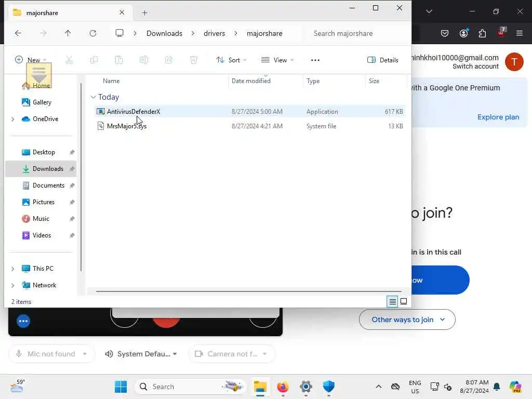Collapse the Today group
The height and width of the screenshot is (399, 532).
(93, 97)
